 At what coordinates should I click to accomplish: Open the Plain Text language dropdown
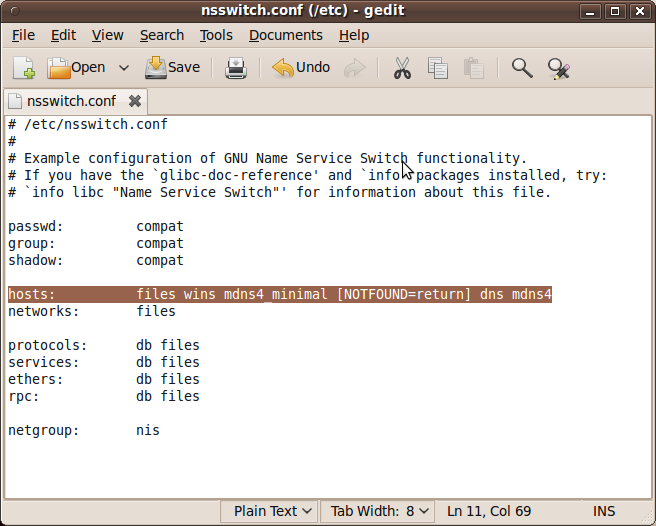click(x=272, y=511)
